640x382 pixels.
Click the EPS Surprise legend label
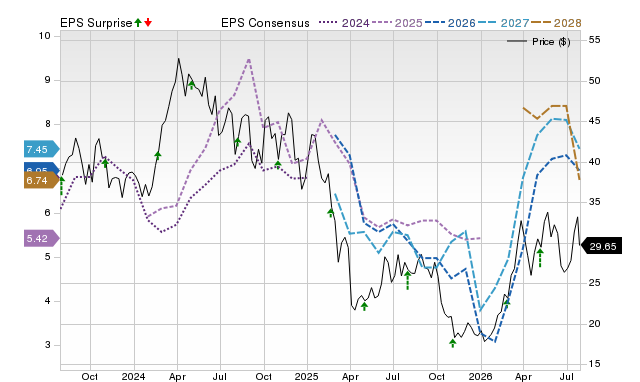[x=96, y=23]
